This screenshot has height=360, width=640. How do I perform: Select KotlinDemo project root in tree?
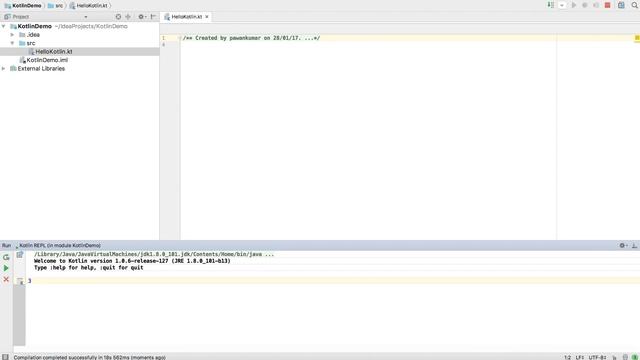click(x=35, y=26)
